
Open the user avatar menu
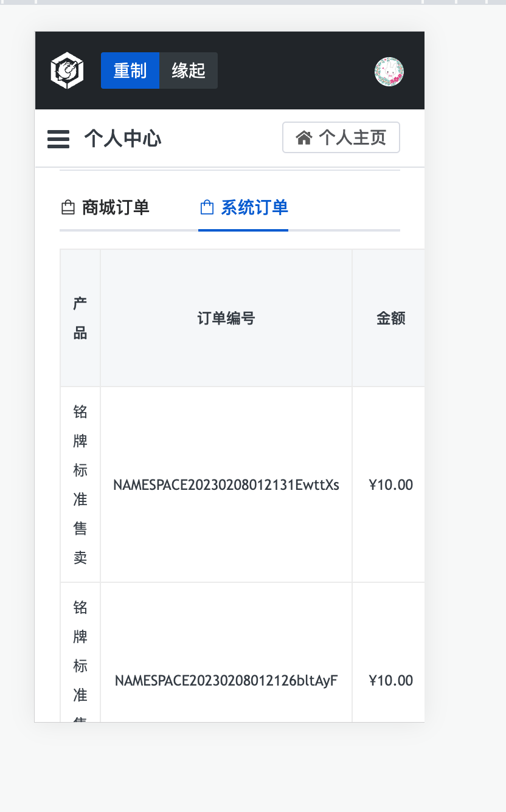pyautogui.click(x=389, y=72)
